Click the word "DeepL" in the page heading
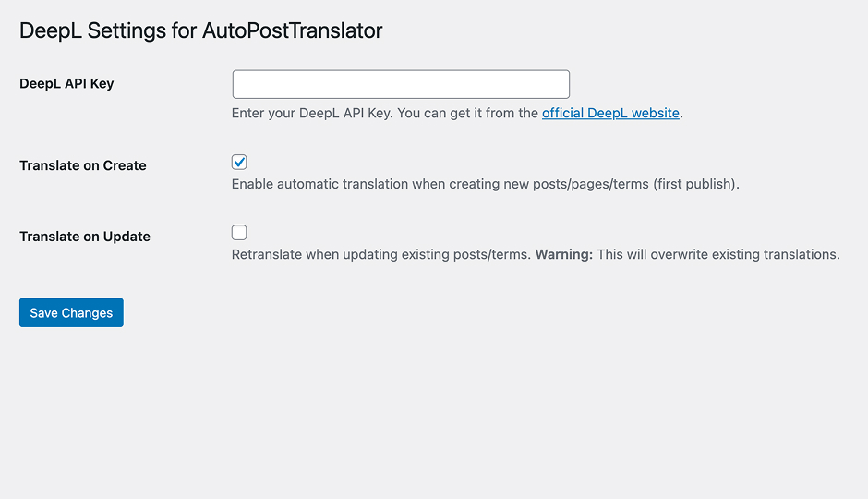Screen dimensions: 868x499 click(x=51, y=30)
